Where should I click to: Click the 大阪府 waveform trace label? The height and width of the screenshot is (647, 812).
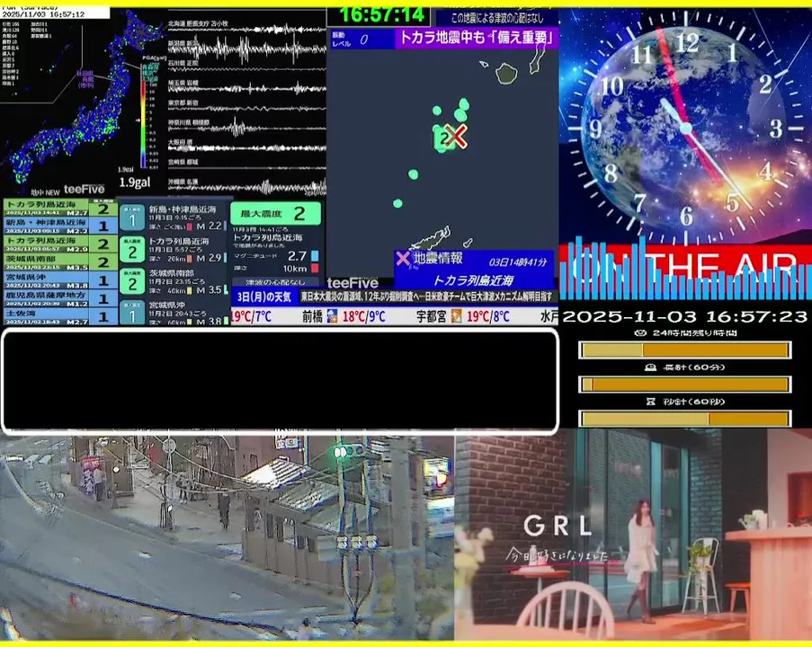tap(180, 141)
